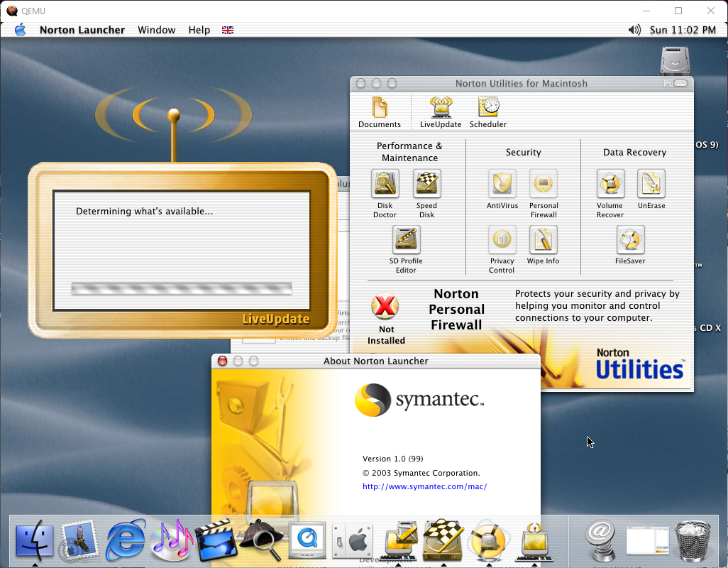Click the LiveUpdate progress bar
728x568 pixels.
pos(182,288)
